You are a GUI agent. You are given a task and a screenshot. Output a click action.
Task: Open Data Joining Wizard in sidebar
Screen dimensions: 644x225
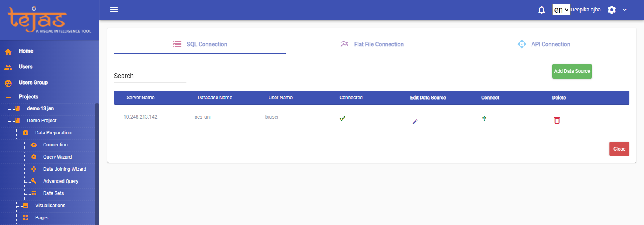pos(65,169)
